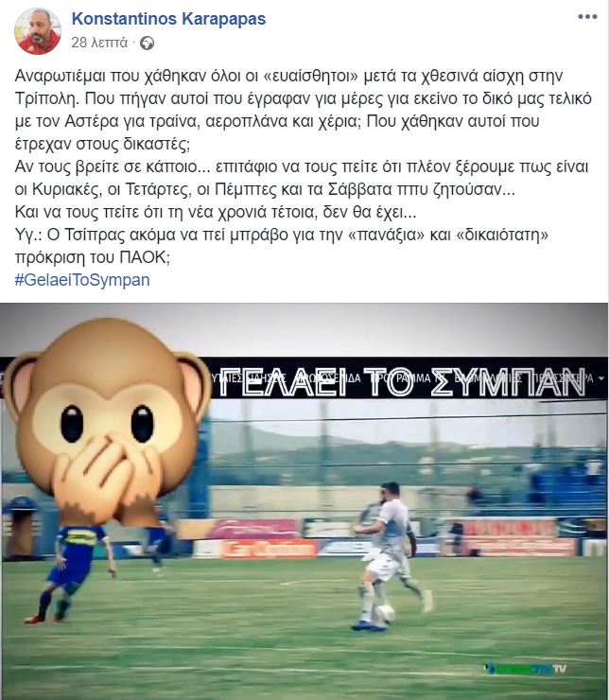Click the monkey emoji covering its mouth
This screenshot has height=700, width=609.
[x=107, y=421]
